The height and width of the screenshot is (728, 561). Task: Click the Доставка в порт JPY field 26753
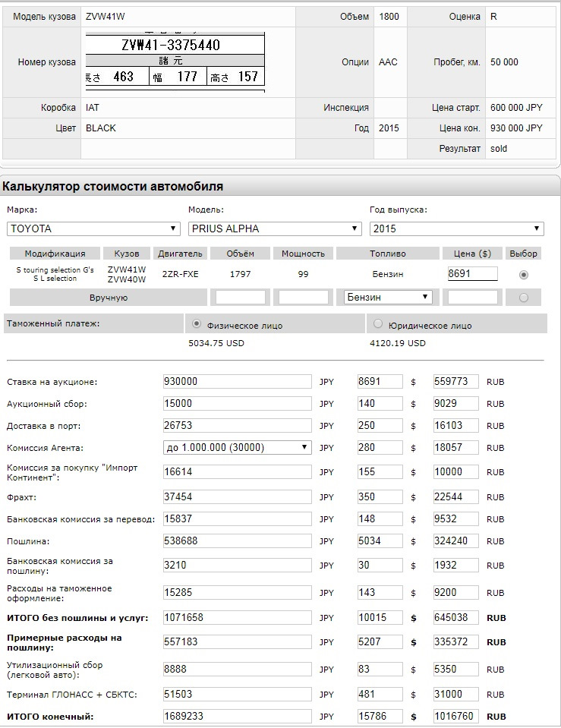pyautogui.click(x=238, y=425)
